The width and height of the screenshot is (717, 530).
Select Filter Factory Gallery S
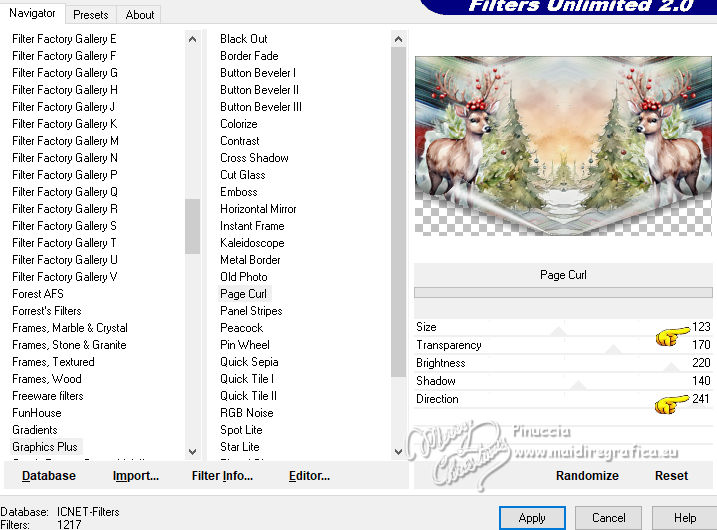[64, 226]
